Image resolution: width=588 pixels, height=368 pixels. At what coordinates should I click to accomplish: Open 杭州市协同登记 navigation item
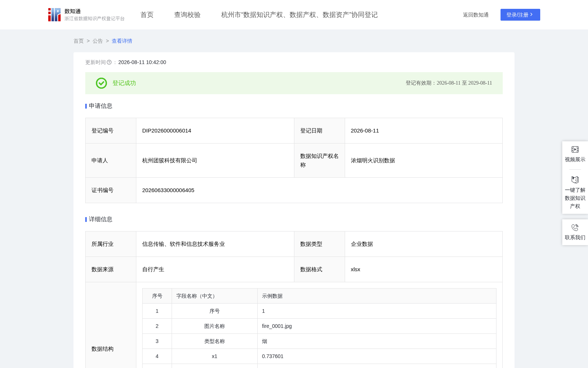point(300,15)
